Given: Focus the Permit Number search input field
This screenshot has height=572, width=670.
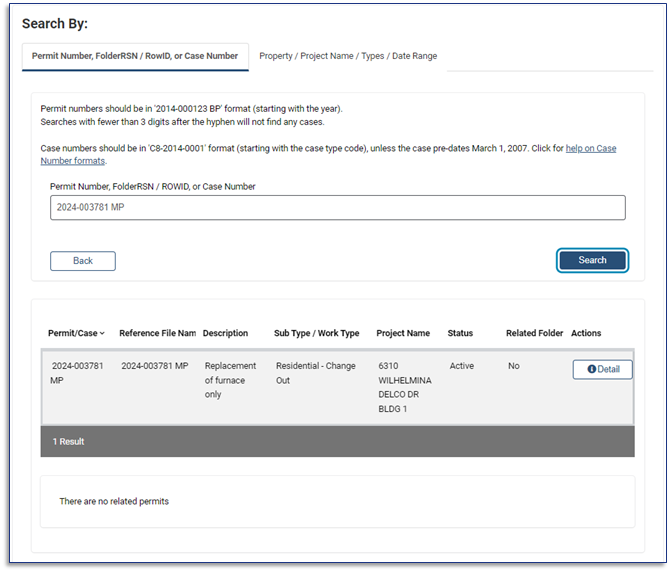Looking at the screenshot, I should (337, 207).
